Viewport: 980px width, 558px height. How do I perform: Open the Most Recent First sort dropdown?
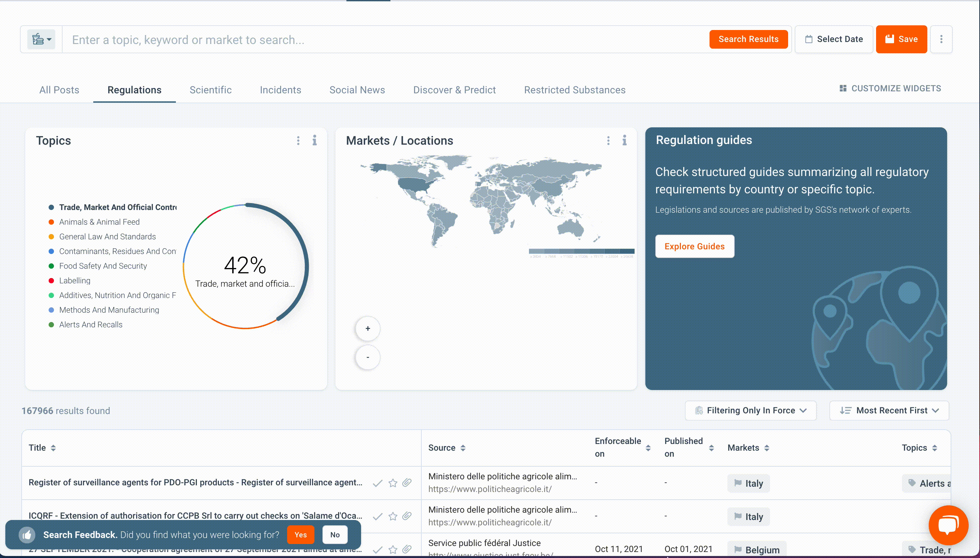click(x=889, y=410)
